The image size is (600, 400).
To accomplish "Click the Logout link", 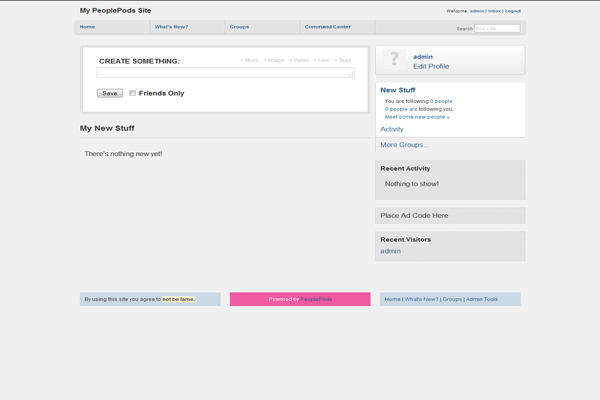I will click(513, 11).
